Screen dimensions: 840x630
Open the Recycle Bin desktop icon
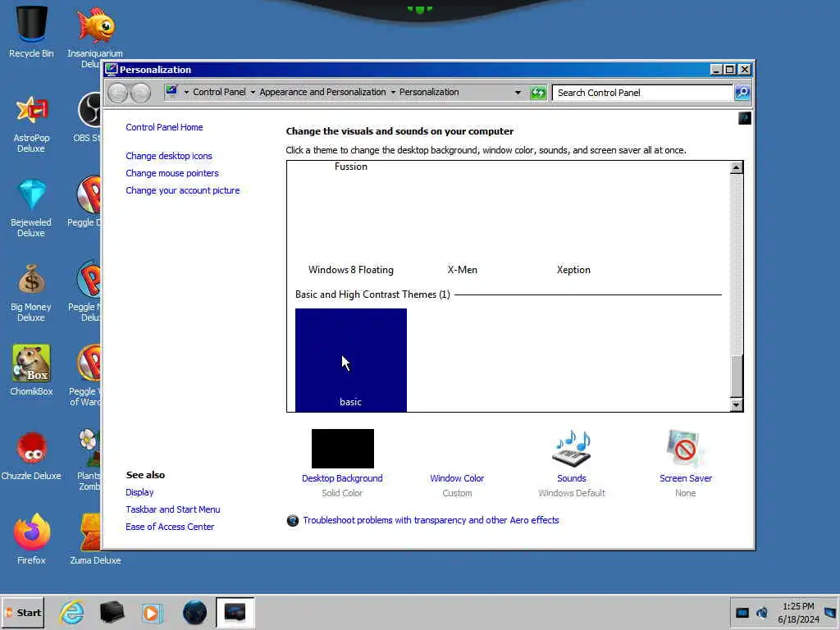31,31
